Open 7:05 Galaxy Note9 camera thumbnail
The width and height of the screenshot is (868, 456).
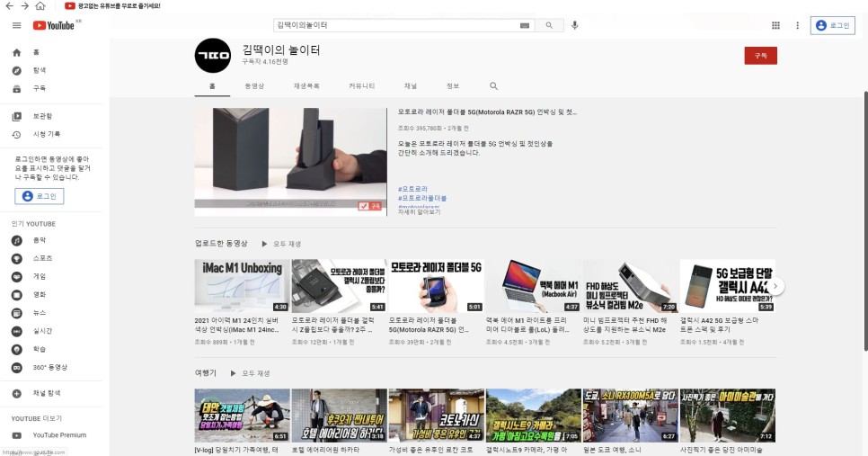(533, 416)
